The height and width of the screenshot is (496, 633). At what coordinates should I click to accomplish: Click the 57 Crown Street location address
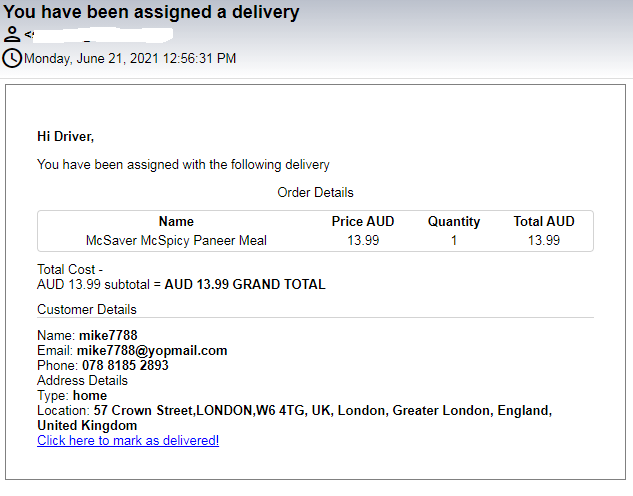322,411
